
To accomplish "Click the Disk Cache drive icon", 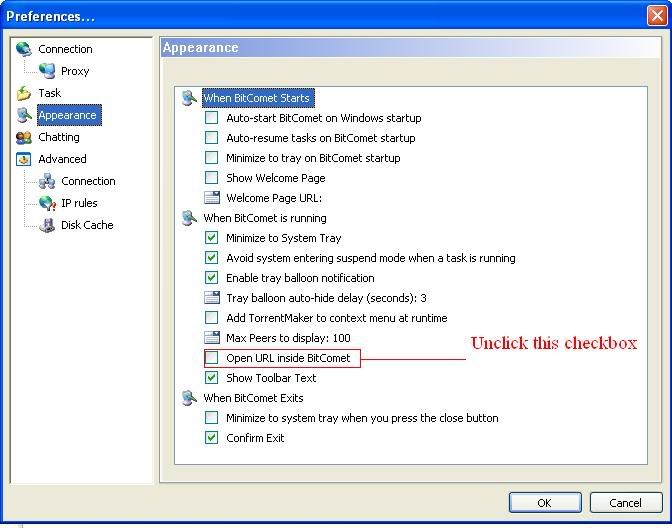I will pos(47,225).
